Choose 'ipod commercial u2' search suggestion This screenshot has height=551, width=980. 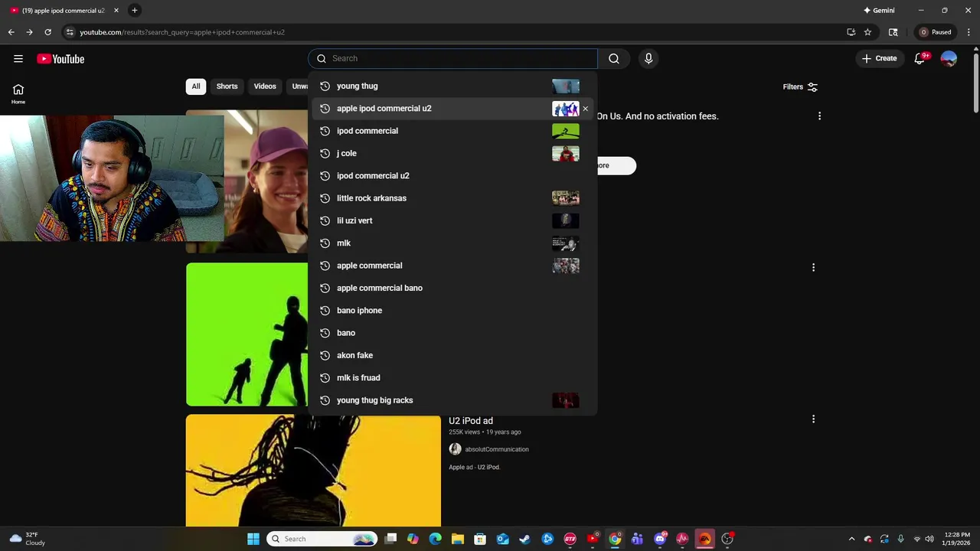453,176
